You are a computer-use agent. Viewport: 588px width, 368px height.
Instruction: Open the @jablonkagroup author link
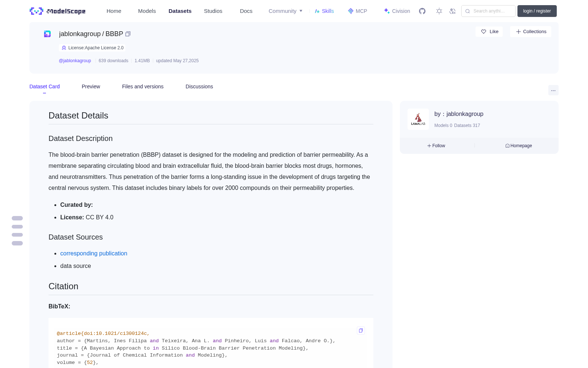coord(75,61)
